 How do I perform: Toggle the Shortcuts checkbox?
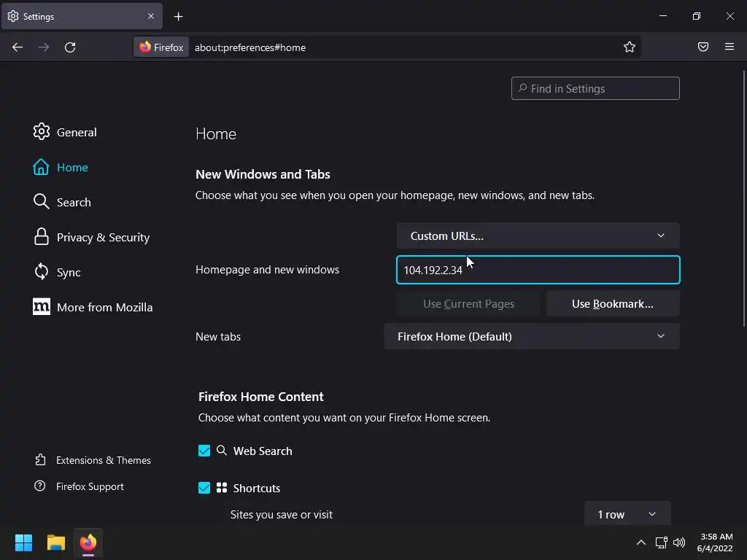[204, 488]
